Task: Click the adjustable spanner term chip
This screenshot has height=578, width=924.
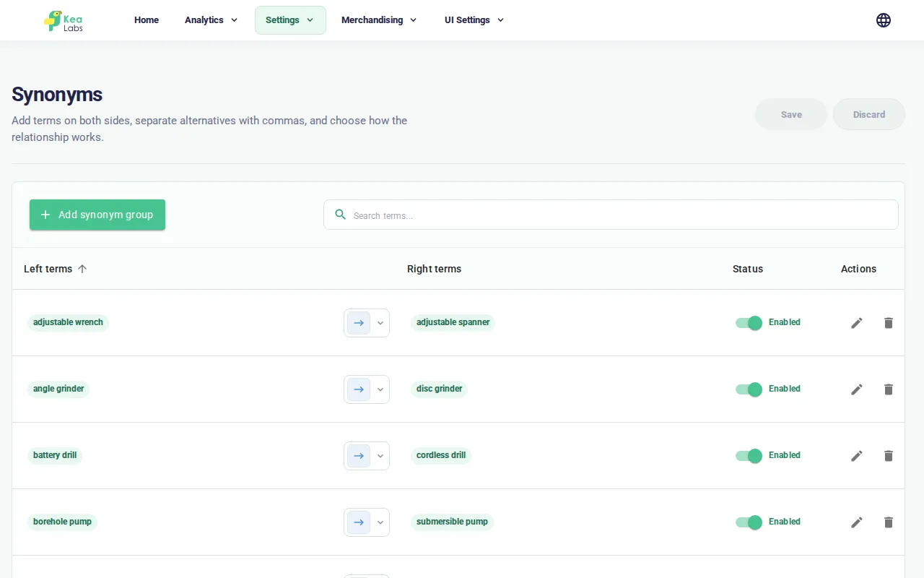Action: point(453,322)
